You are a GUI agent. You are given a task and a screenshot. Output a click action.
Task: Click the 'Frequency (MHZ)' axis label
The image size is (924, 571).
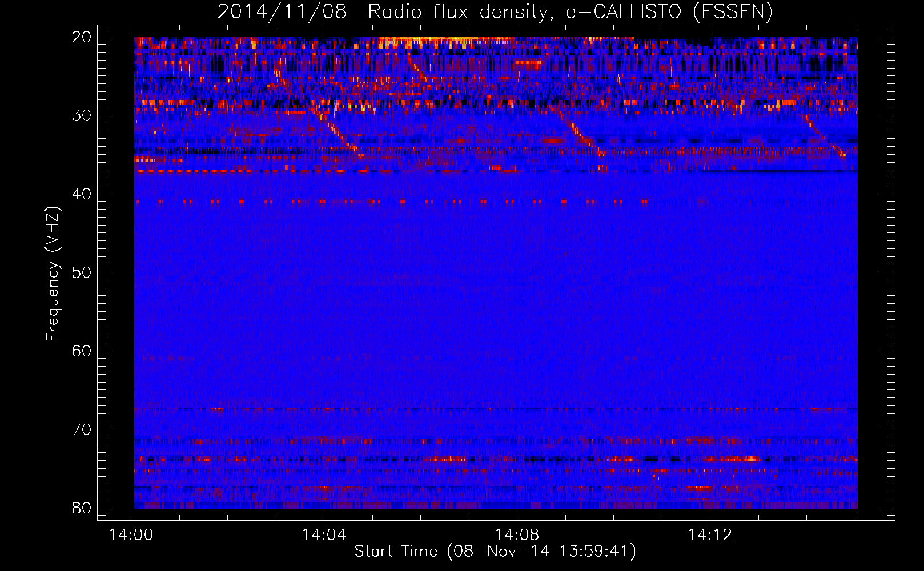coord(53,274)
